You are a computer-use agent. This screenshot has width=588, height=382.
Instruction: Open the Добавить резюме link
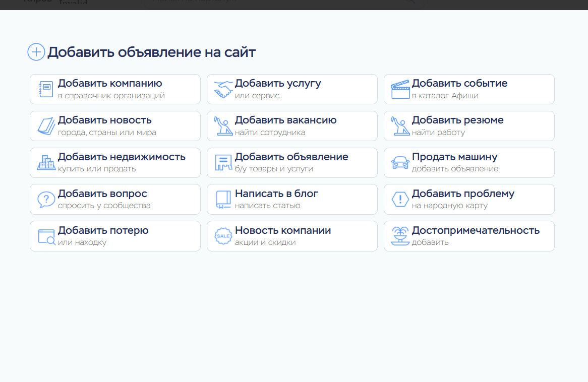[x=457, y=120]
